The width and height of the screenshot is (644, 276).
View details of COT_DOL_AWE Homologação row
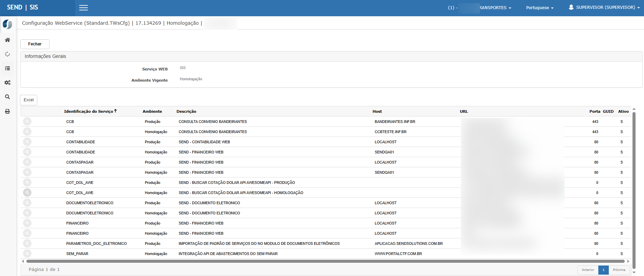tap(27, 193)
